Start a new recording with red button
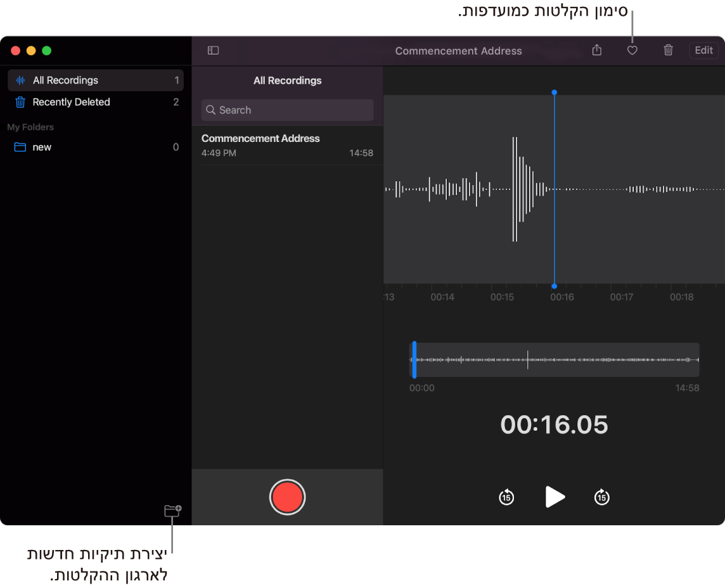Screen dimensions: 725x588 pos(287,497)
